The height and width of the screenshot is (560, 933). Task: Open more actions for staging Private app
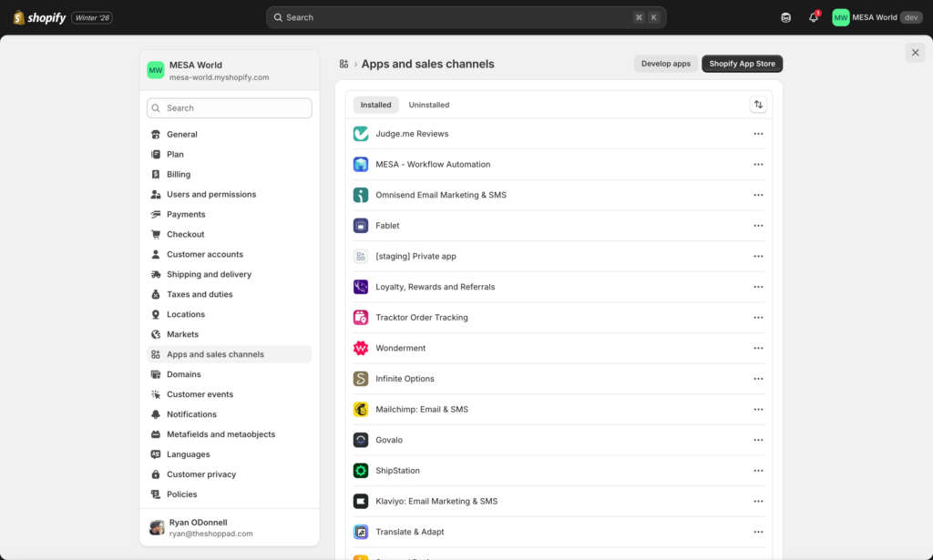pyautogui.click(x=758, y=256)
